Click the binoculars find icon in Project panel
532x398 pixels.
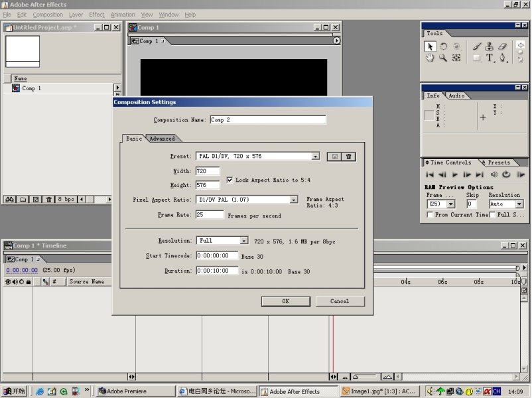(x=10, y=199)
